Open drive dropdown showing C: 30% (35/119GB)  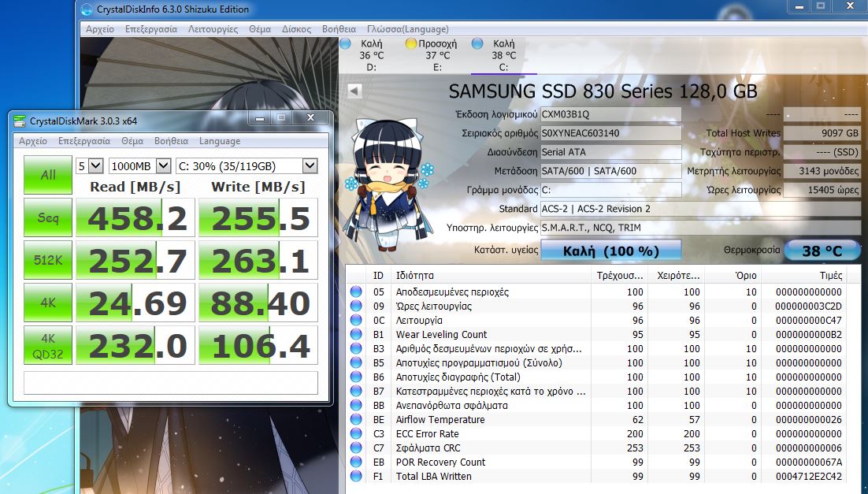click(247, 165)
